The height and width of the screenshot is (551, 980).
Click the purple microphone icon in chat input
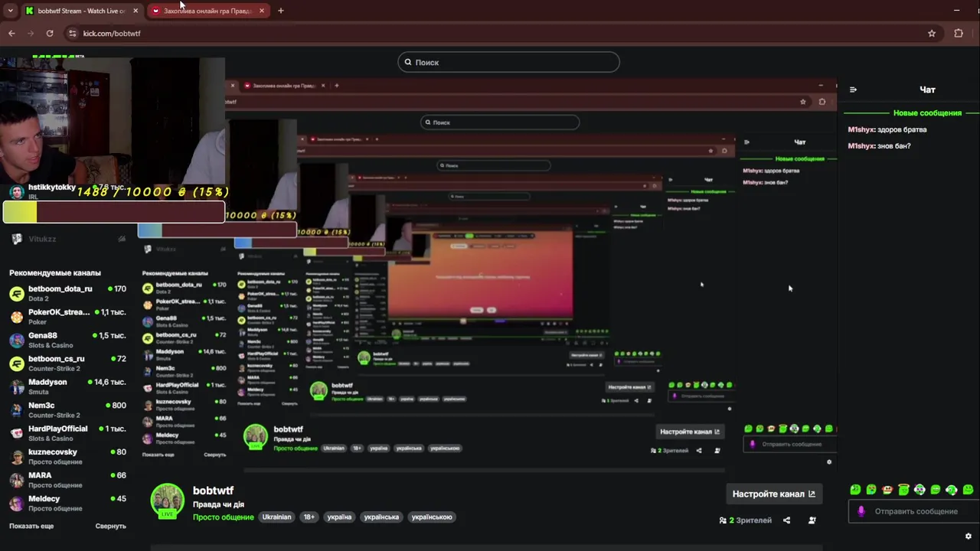pyautogui.click(x=861, y=511)
